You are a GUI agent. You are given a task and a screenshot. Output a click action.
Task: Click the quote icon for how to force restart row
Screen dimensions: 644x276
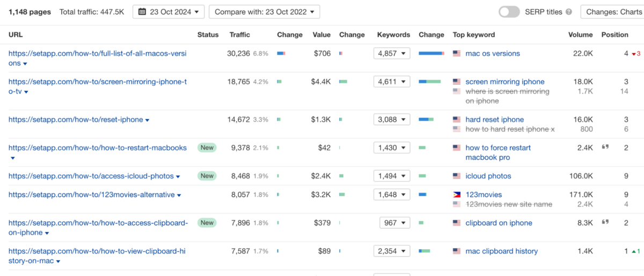[605, 147]
